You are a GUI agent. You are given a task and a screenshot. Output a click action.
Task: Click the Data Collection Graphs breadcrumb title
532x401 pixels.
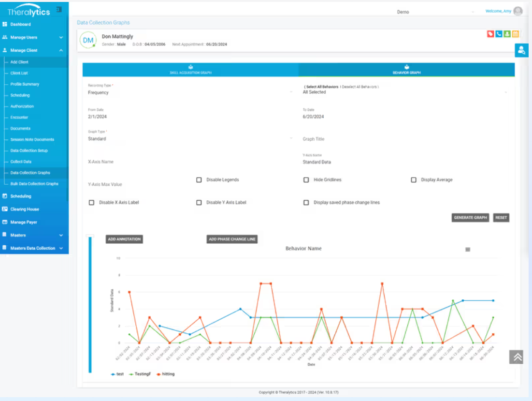tap(103, 22)
